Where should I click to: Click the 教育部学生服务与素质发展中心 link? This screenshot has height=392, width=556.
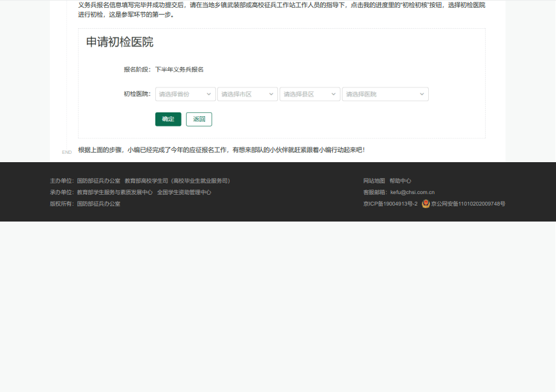click(114, 192)
